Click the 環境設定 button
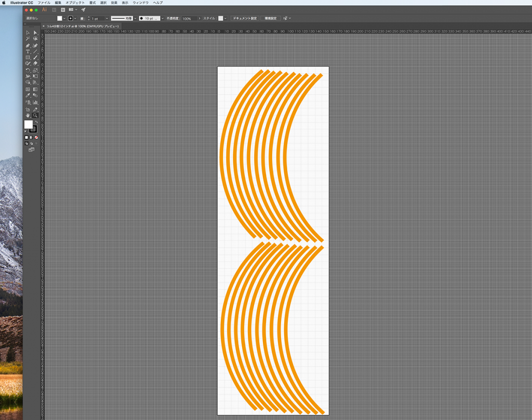Screen dimensions: 532x420 click(270, 18)
